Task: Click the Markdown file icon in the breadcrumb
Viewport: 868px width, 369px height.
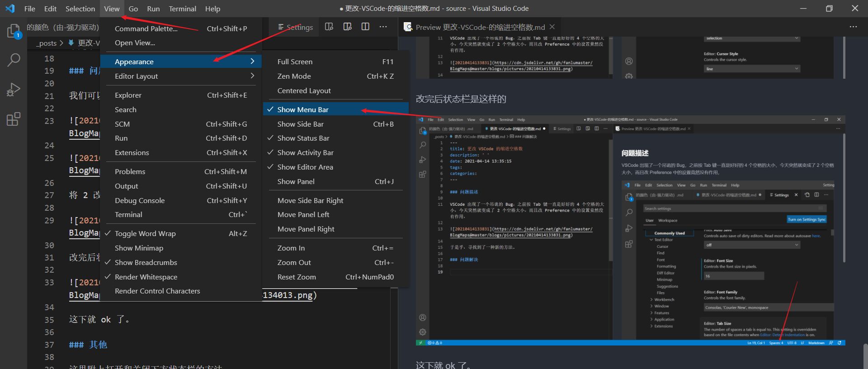Action: click(71, 43)
